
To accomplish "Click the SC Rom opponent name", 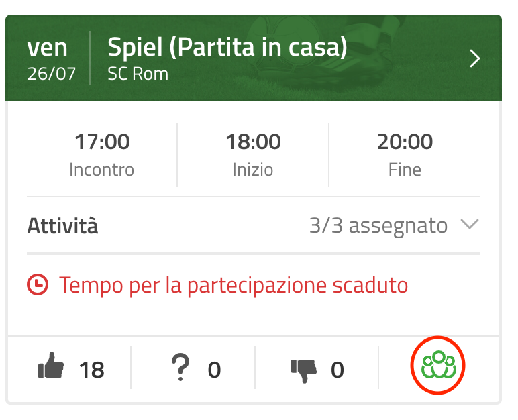I will point(138,74).
